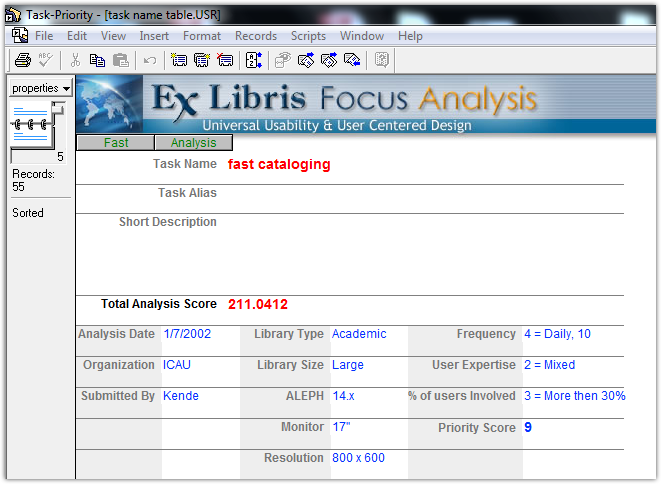
Task: Click the A-Z Sort records icon
Action: tap(254, 60)
